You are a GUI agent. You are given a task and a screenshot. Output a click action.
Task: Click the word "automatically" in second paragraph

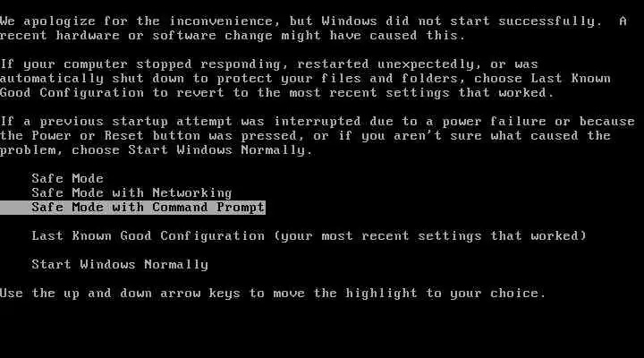pos(52,79)
